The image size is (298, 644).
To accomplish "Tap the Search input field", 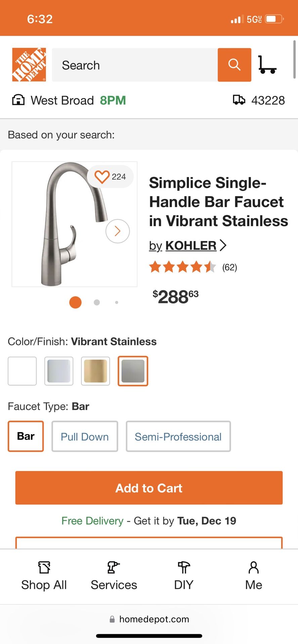I will [x=134, y=65].
